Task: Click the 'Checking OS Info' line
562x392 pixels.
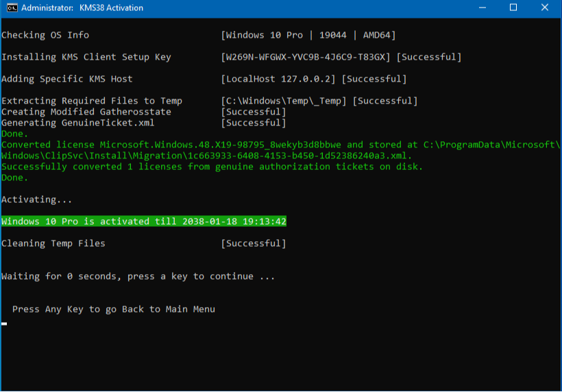Action: [45, 35]
